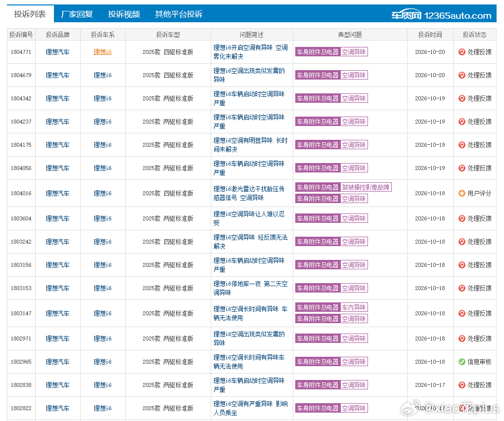Click status icon for complaint 1802971
This screenshot has width=504, height=421.
click(462, 338)
